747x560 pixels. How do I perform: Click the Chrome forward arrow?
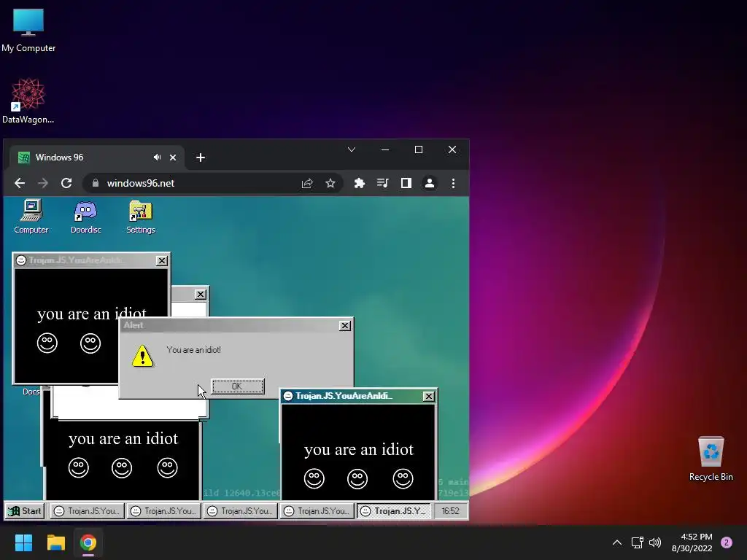click(x=43, y=183)
